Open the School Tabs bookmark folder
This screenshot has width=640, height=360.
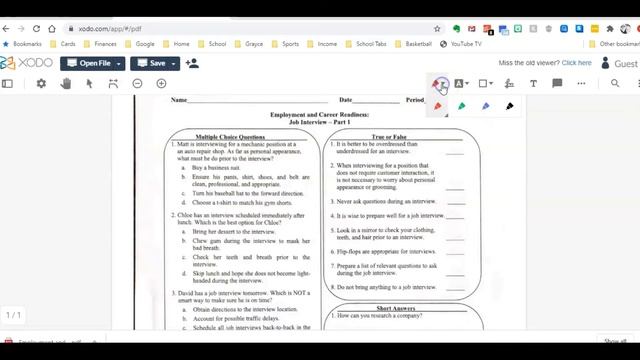(366, 44)
